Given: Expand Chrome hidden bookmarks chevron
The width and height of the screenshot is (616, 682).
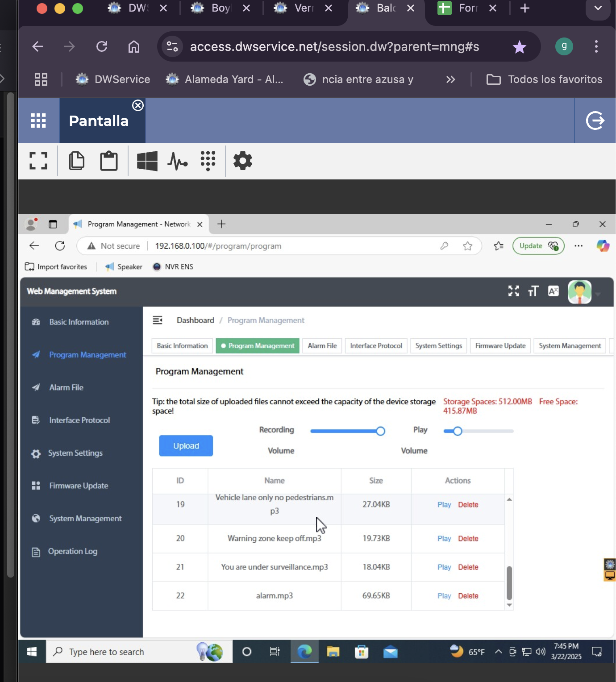Looking at the screenshot, I should pyautogui.click(x=451, y=79).
